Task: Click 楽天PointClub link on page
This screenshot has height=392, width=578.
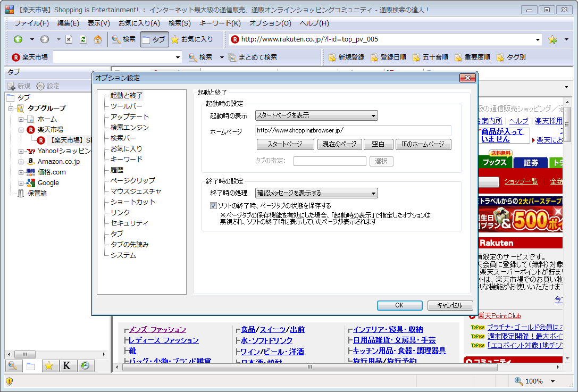Action: tap(499, 316)
